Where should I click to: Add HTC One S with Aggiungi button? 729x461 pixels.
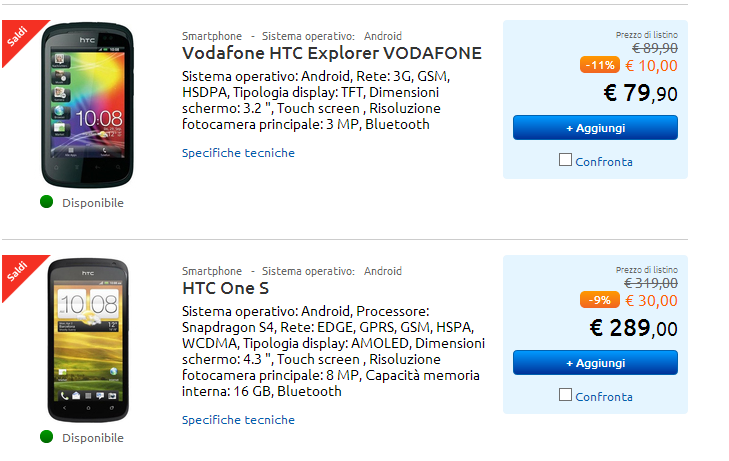pyautogui.click(x=595, y=363)
